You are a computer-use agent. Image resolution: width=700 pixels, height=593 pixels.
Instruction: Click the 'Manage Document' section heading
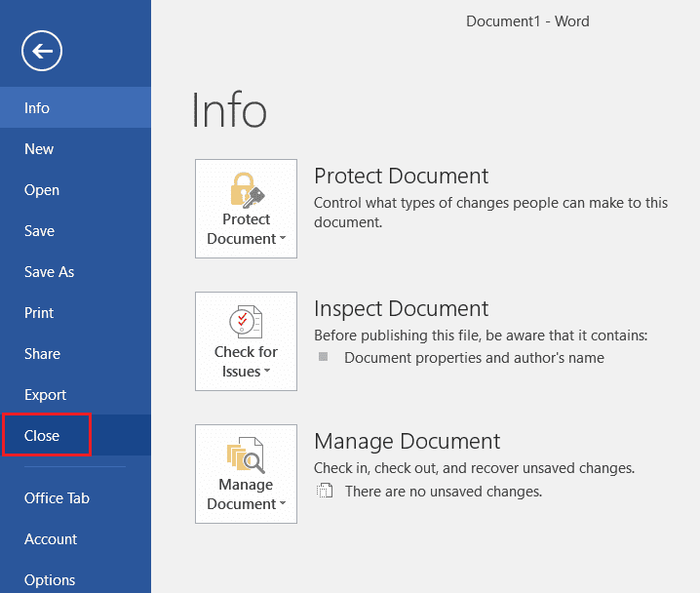click(x=407, y=441)
